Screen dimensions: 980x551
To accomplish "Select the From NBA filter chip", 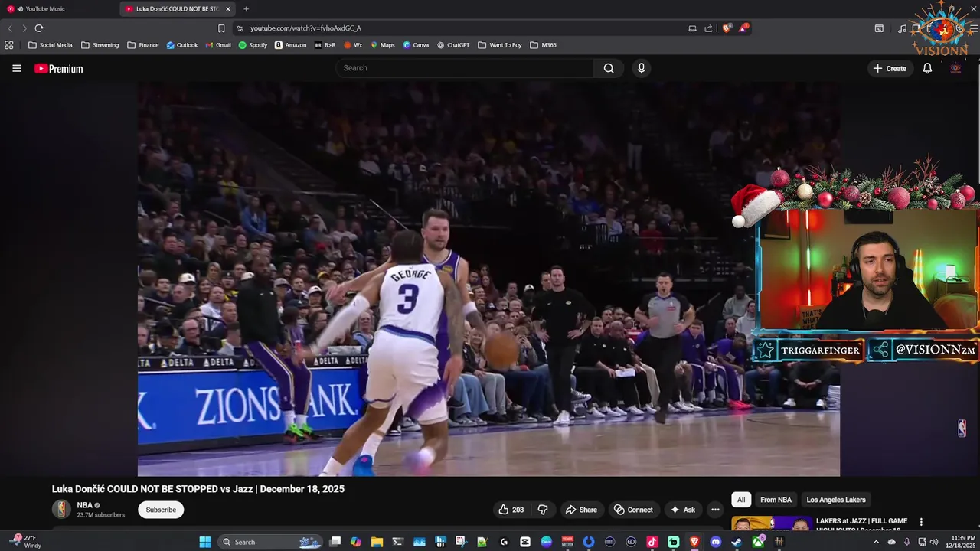I will [776, 500].
